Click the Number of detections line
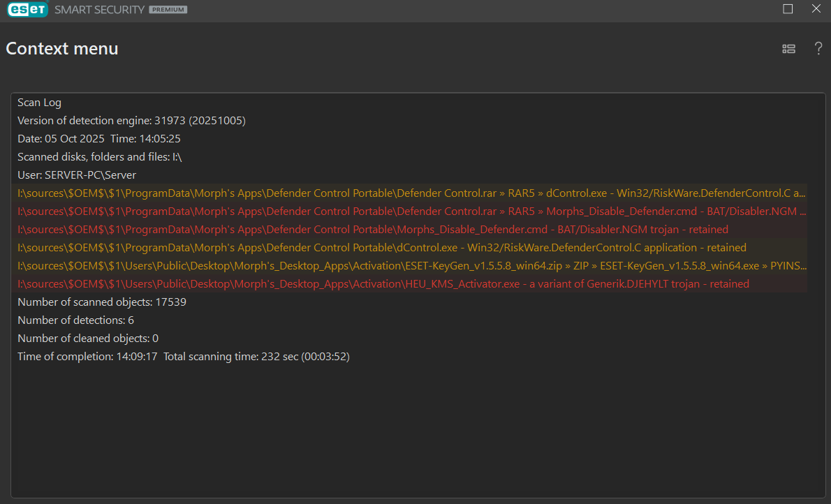The width and height of the screenshot is (831, 504). pos(75,320)
